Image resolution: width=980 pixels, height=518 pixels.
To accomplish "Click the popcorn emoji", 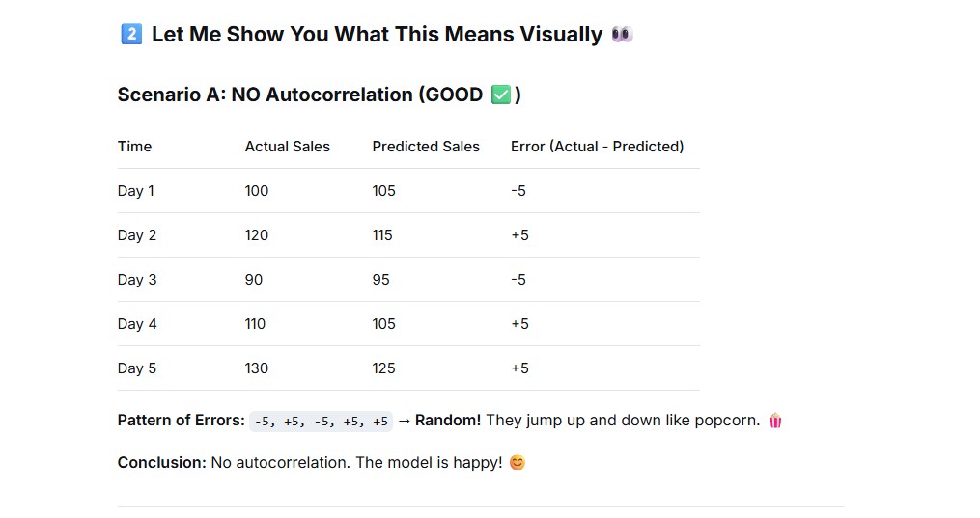I will point(775,421).
